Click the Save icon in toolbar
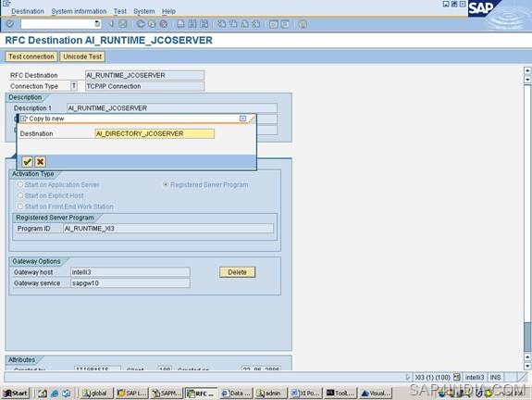Screen dimensions: 532x400 tap(123, 24)
